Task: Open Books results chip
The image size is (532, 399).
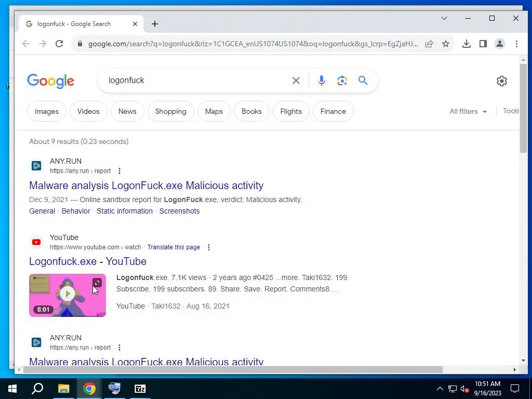Action: click(x=252, y=111)
